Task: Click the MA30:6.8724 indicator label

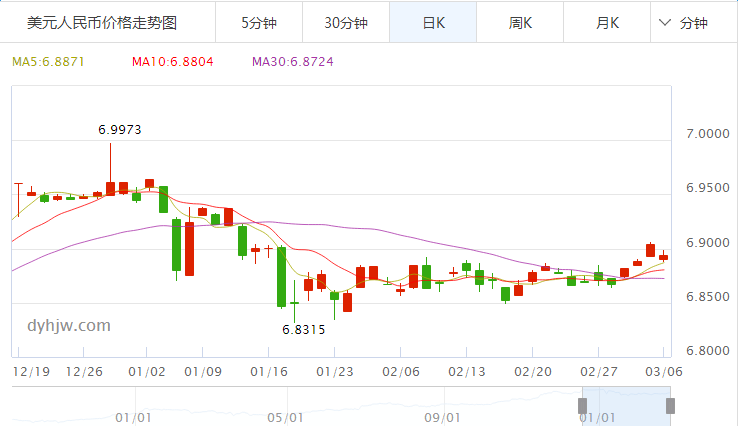Action: tap(293, 62)
